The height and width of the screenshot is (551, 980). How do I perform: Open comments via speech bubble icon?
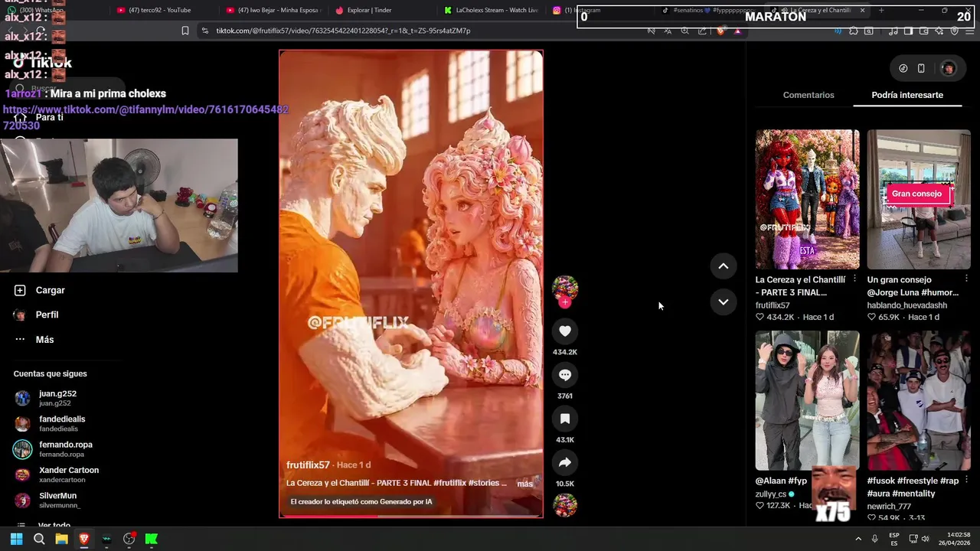tap(565, 375)
